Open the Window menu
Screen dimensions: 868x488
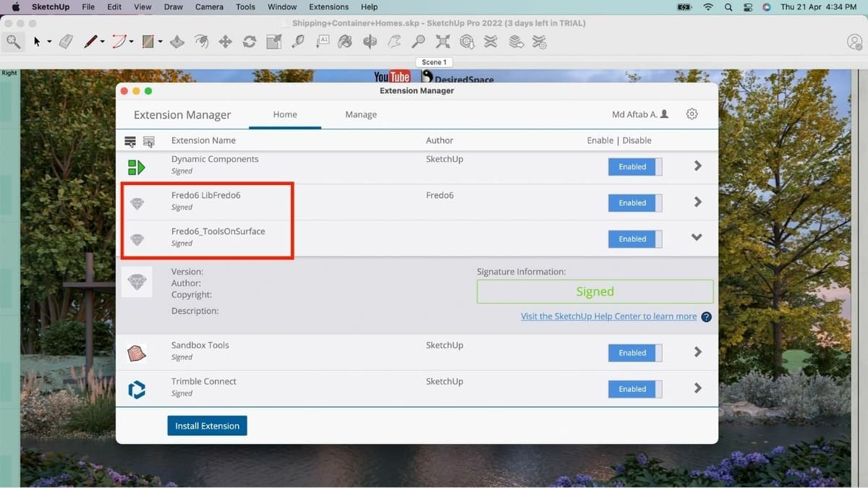tap(282, 7)
